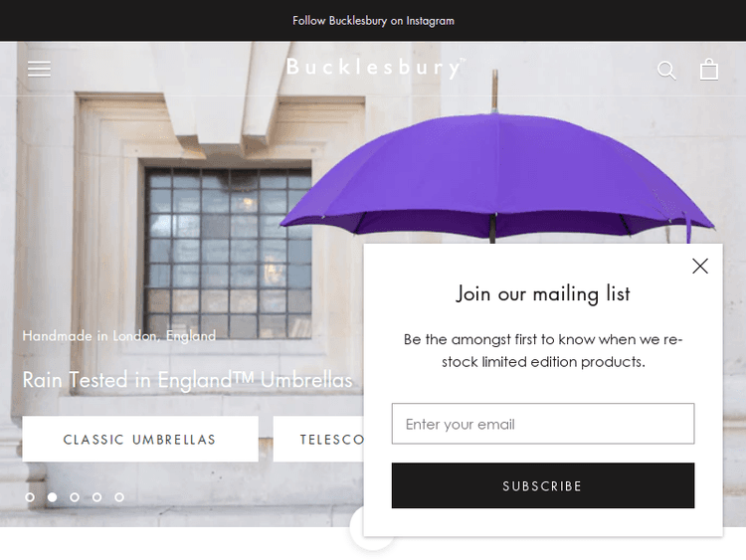The width and height of the screenshot is (746, 560).
Task: Open the Telescopic umbrellas button
Action: coord(318,440)
